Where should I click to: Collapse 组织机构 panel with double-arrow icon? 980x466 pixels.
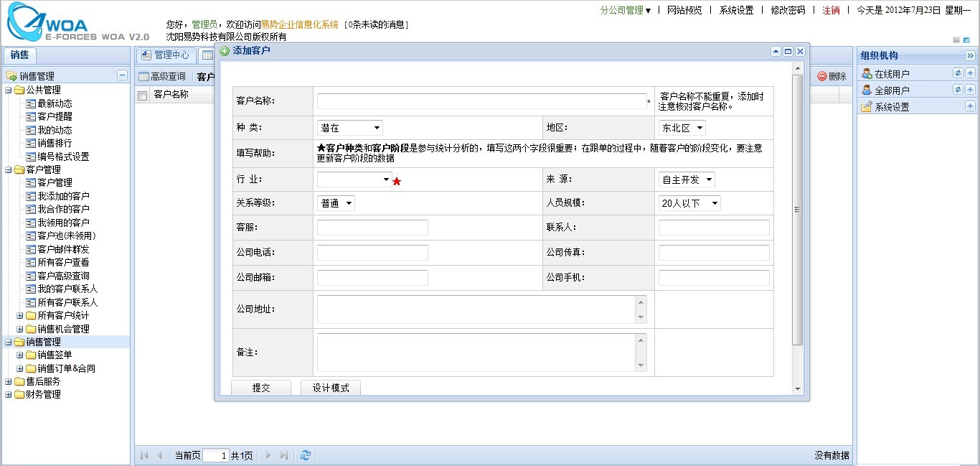click(970, 56)
